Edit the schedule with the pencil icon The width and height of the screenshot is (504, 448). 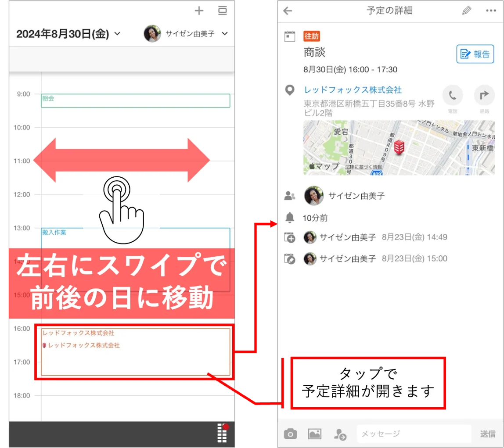click(467, 11)
